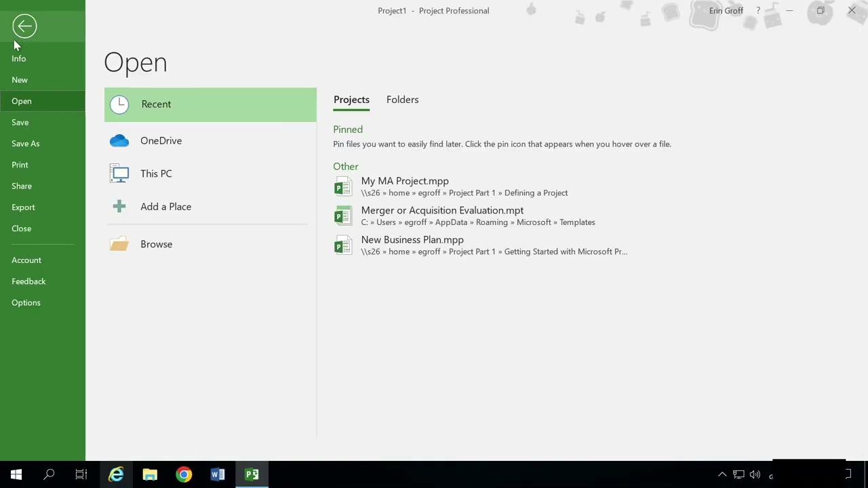Click the Browse folder icon
Screen dimensions: 868x488
pyautogui.click(x=119, y=244)
